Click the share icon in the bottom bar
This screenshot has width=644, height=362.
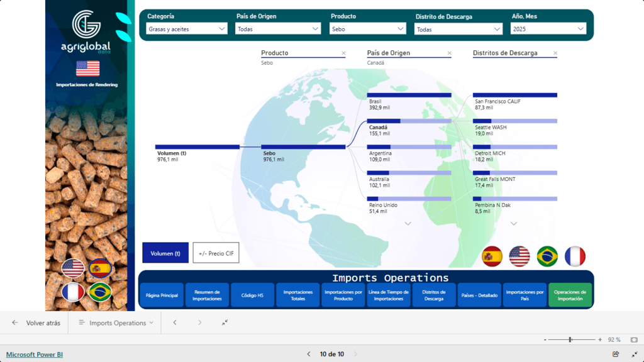[x=616, y=354]
